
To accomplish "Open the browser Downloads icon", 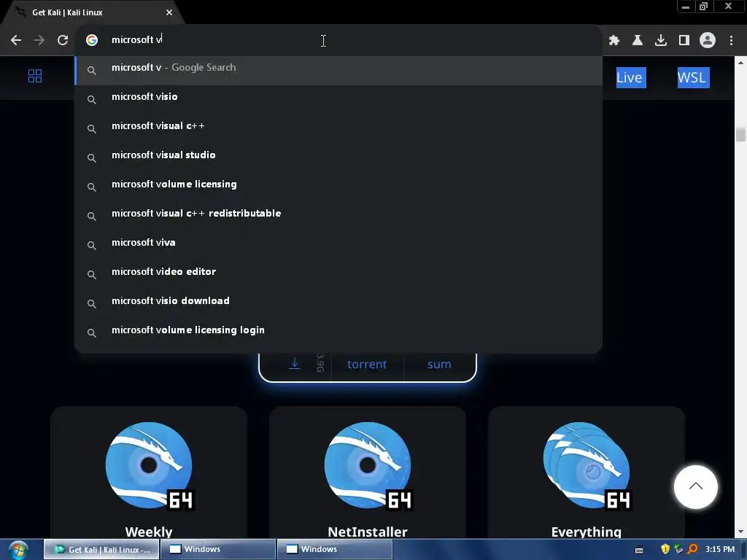I will (661, 40).
